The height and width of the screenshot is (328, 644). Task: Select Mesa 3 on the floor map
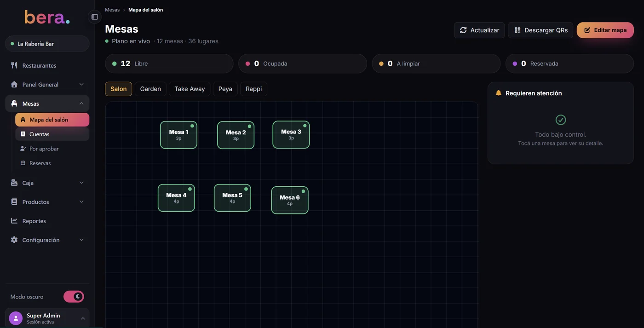[x=291, y=134]
